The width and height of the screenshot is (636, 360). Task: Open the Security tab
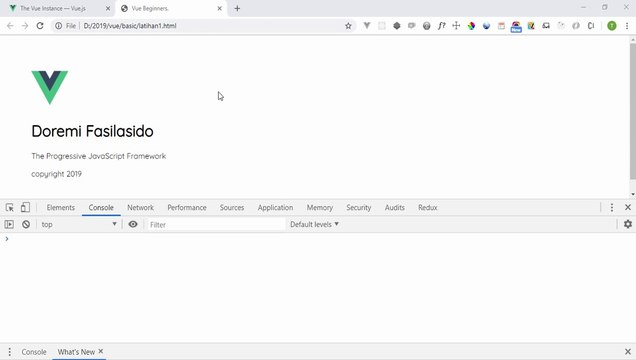(x=359, y=208)
